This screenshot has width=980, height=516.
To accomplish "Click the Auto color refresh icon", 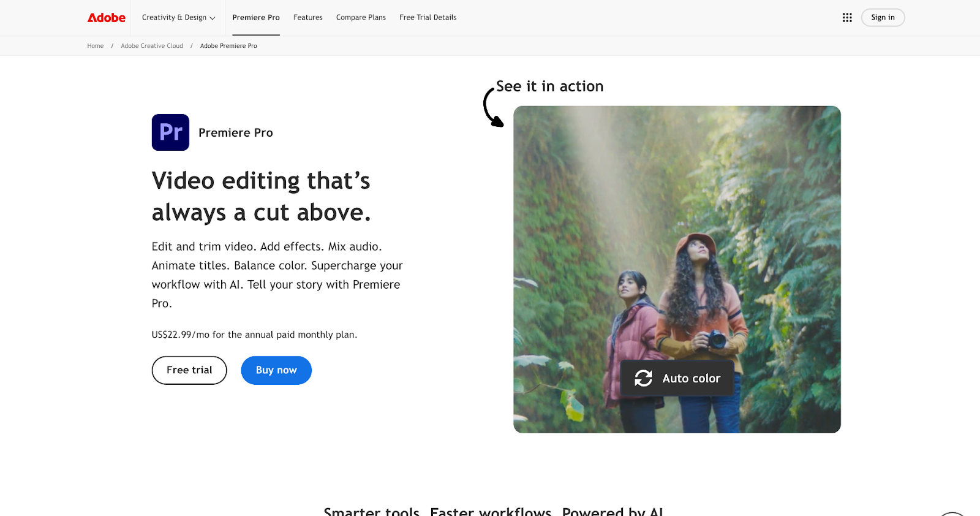I will (x=643, y=378).
